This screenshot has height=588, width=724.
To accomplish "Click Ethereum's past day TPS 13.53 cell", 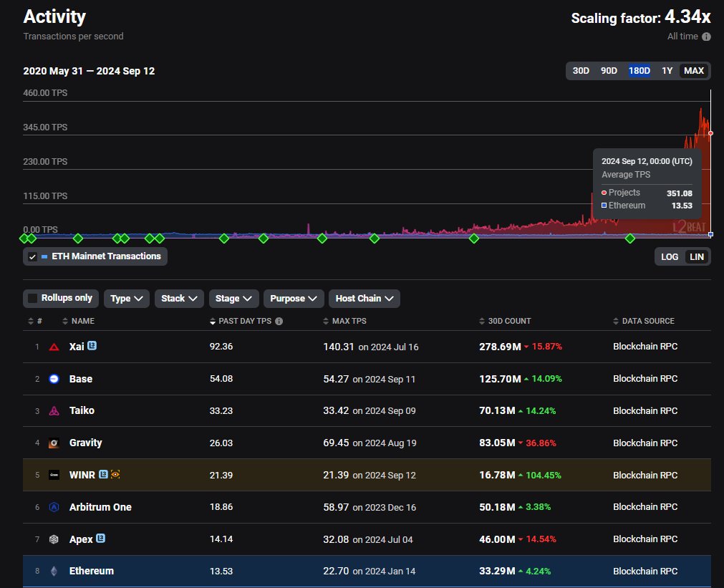I will (x=221, y=572).
